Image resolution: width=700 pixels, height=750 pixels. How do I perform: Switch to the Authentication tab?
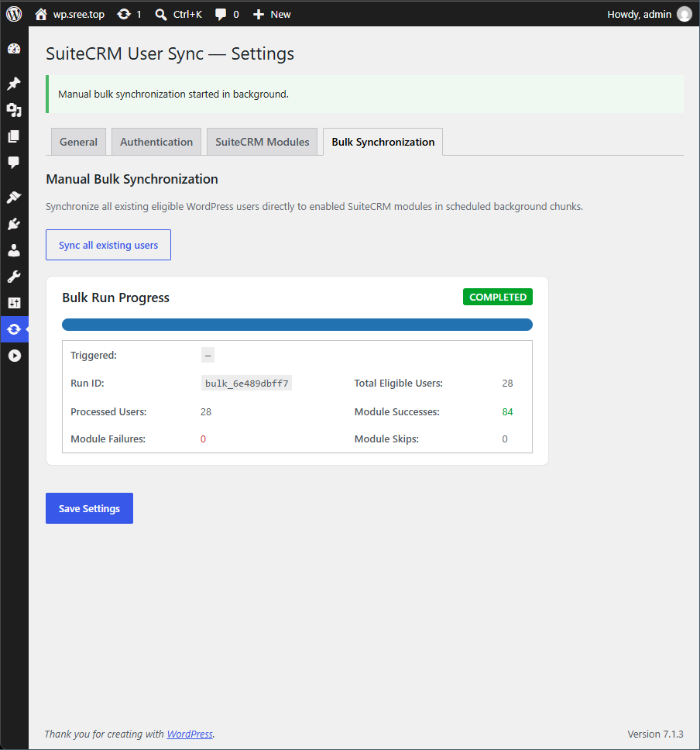pos(156,142)
